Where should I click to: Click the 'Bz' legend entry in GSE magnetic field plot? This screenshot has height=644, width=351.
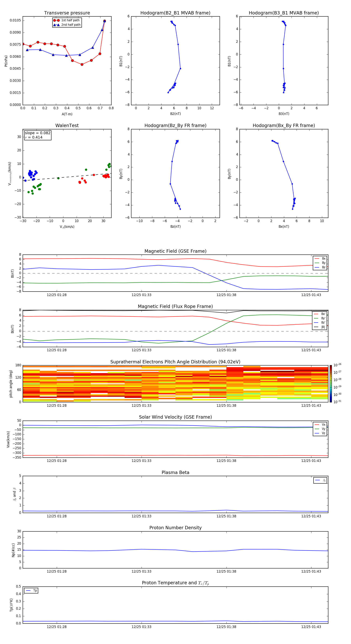click(x=320, y=267)
